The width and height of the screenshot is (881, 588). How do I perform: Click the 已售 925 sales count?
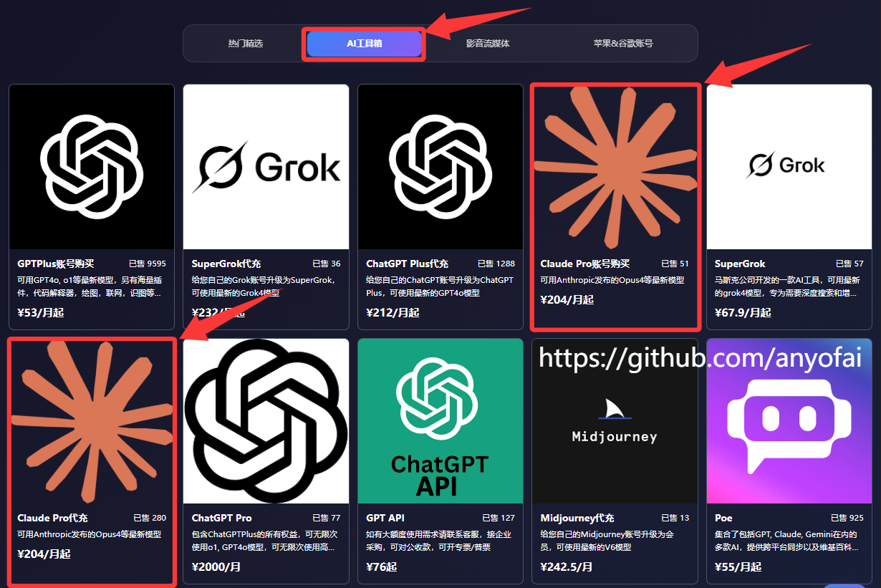[847, 518]
